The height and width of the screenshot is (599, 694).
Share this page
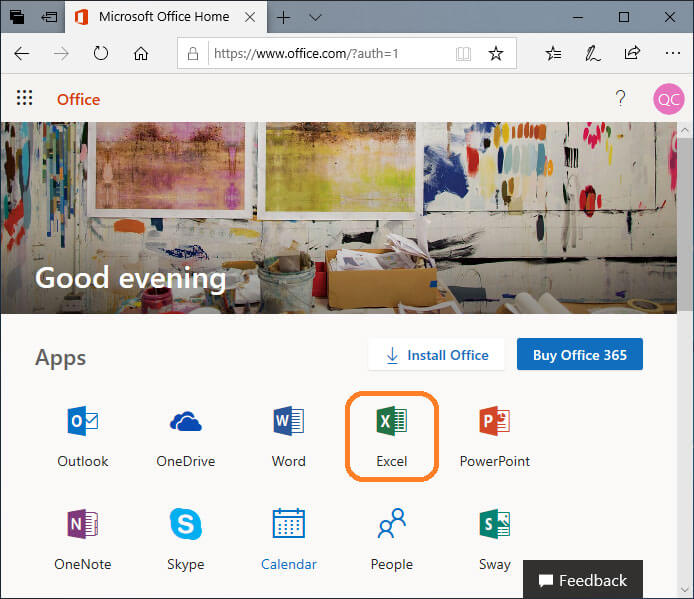632,53
